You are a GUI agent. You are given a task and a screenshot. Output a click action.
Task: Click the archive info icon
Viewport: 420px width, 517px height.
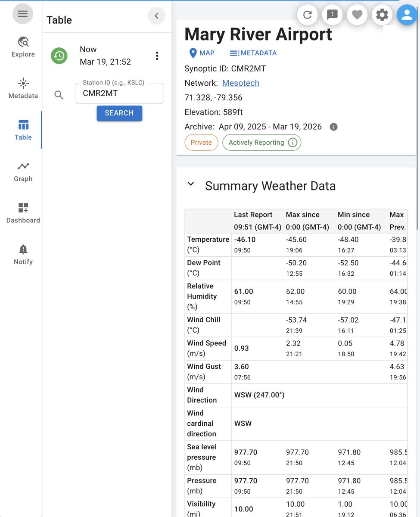(333, 127)
